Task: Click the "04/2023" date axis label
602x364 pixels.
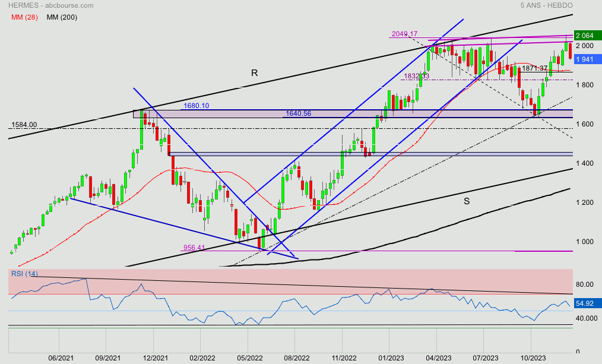Action: [x=438, y=358]
